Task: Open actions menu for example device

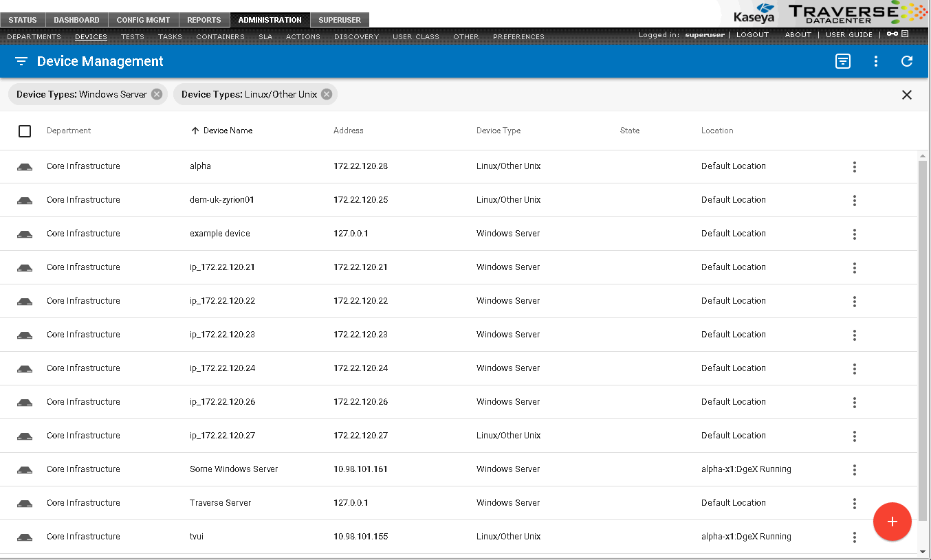Action: pos(854,234)
